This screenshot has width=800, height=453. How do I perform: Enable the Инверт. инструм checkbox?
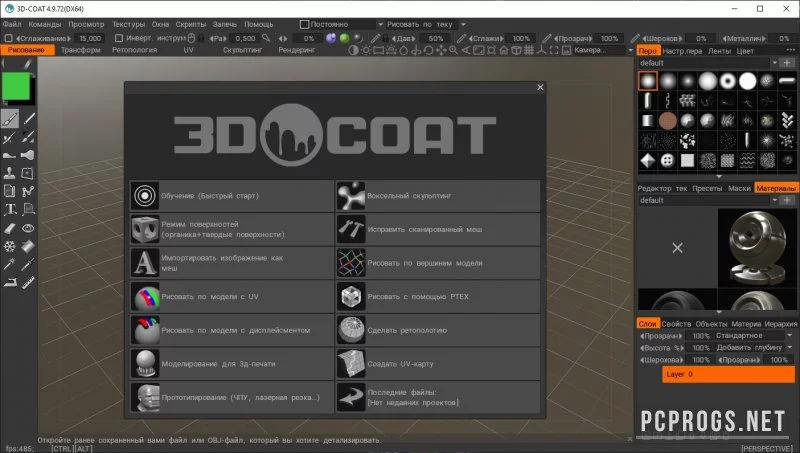119,38
